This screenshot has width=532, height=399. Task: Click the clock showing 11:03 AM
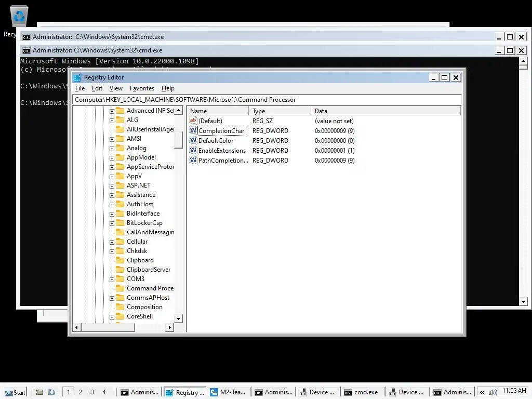pyautogui.click(x=514, y=391)
